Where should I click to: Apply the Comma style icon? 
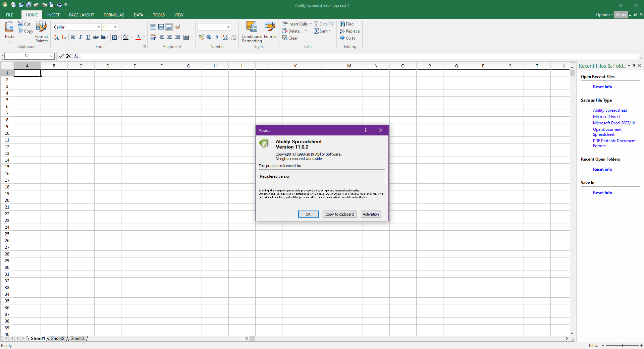pyautogui.click(x=217, y=37)
